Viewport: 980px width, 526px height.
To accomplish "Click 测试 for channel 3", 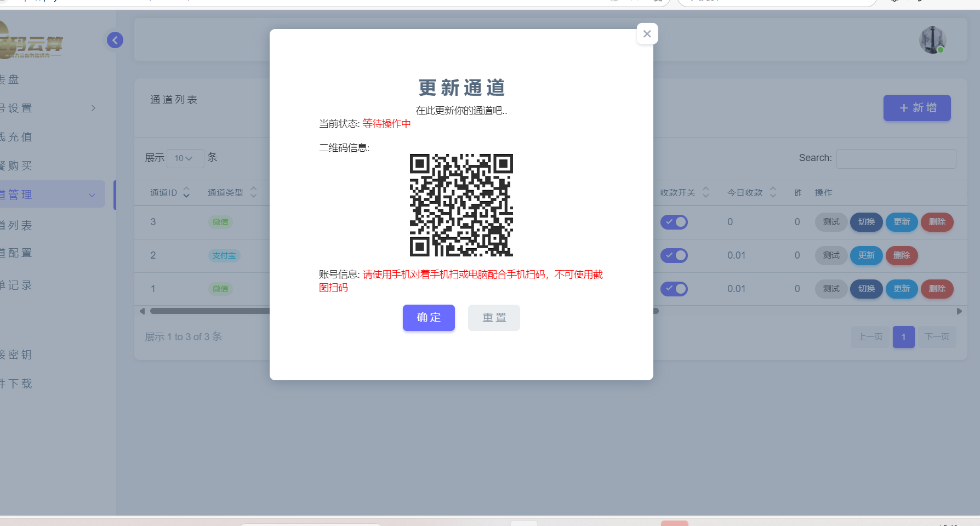I will pyautogui.click(x=831, y=222).
